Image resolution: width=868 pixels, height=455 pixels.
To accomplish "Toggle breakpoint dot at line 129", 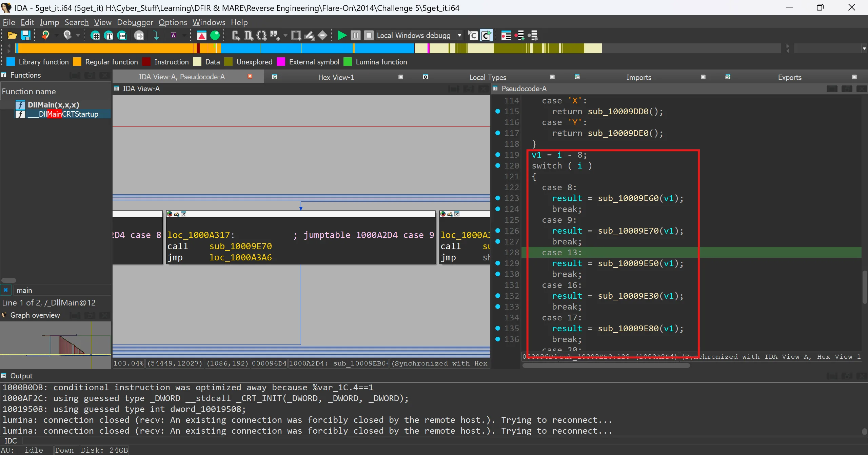I will pyautogui.click(x=497, y=263).
